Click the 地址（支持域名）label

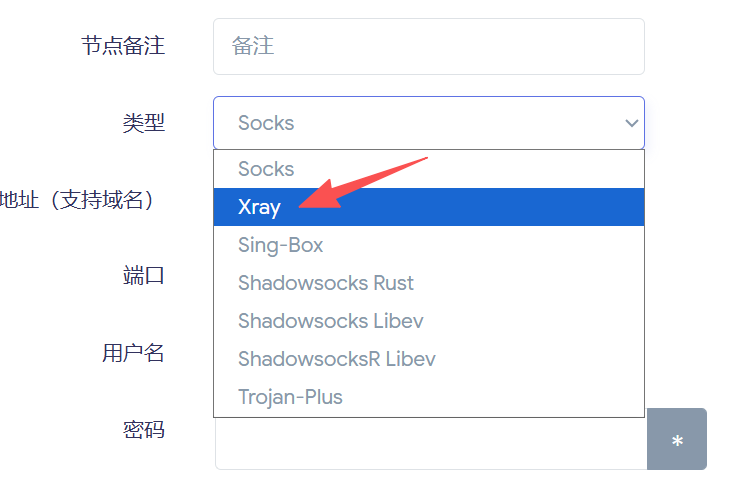point(78,200)
